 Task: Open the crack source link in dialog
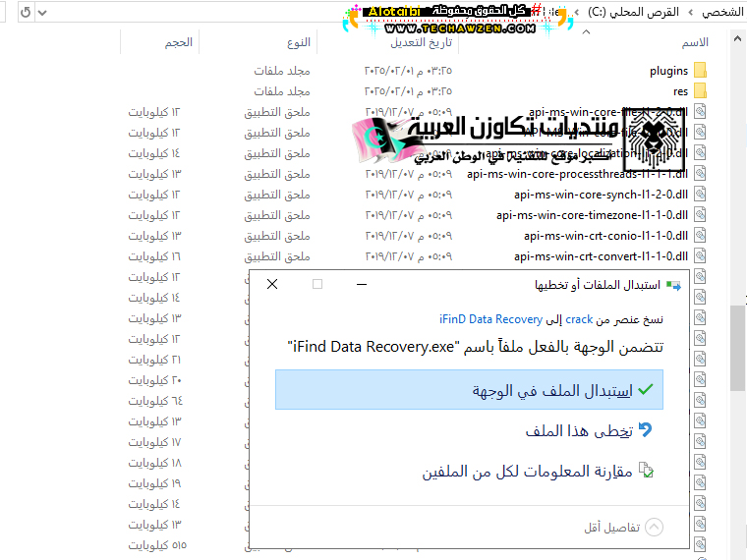579,319
